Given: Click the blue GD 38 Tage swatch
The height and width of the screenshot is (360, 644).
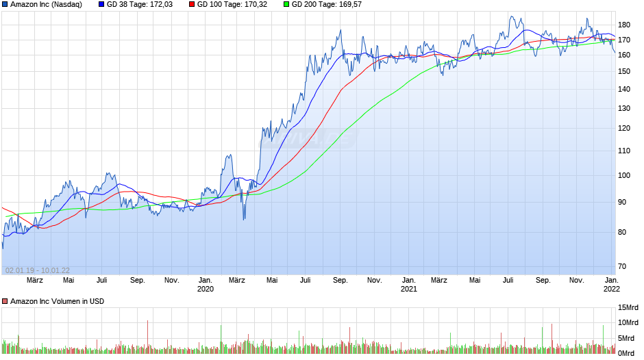Looking at the screenshot, I should 101,5.
